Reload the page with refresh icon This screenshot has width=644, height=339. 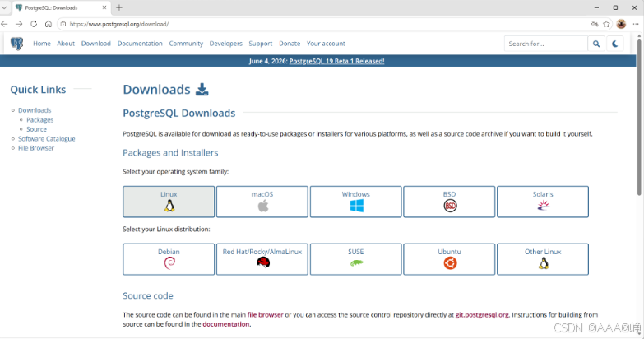(x=34, y=24)
